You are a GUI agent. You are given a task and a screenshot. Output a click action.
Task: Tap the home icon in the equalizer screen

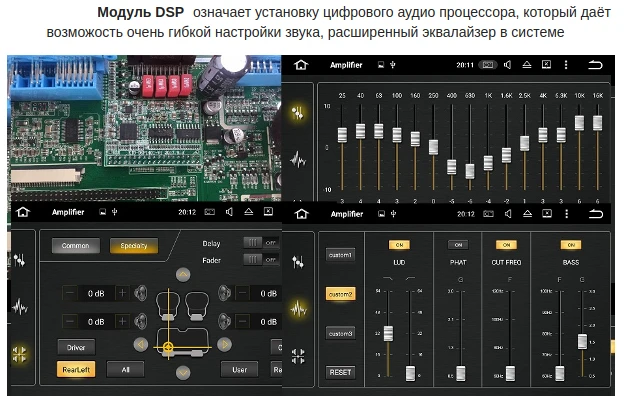pos(301,64)
